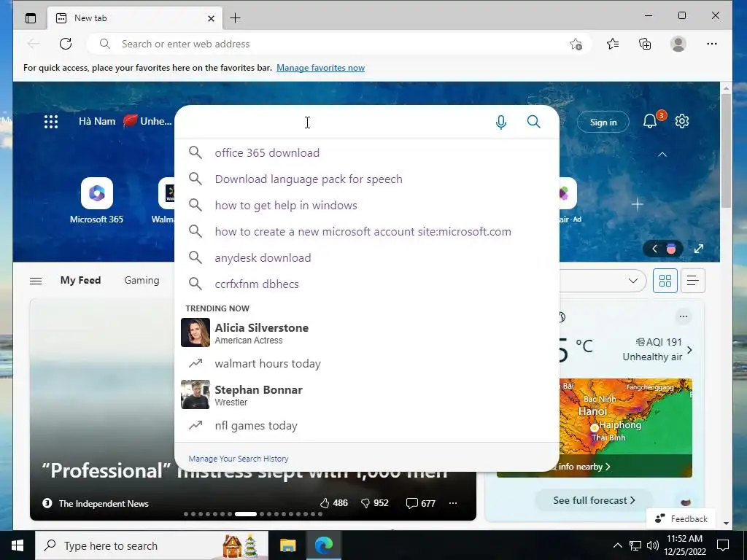This screenshot has width=747, height=560.
Task: Open trending Stephan Bonnar result
Action: pos(366,394)
